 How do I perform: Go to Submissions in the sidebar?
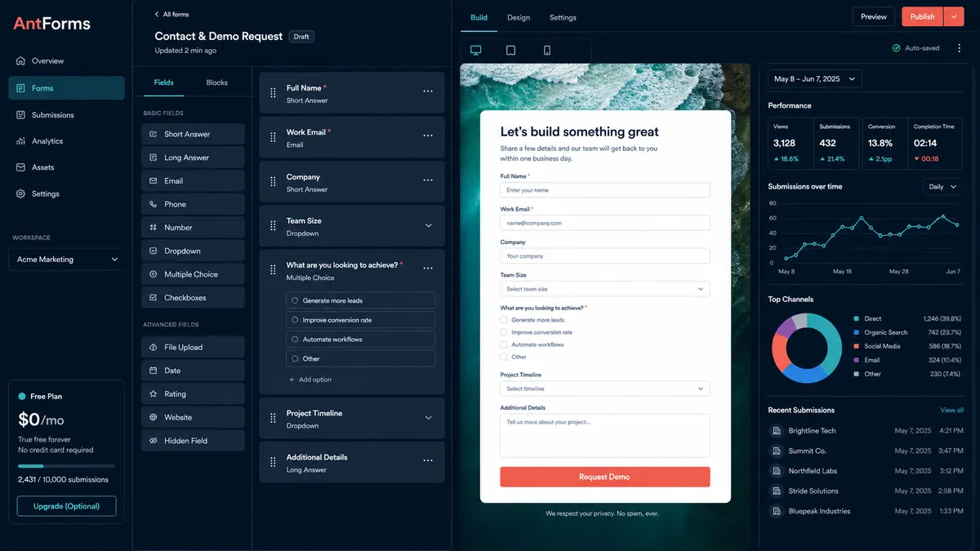click(x=67, y=115)
